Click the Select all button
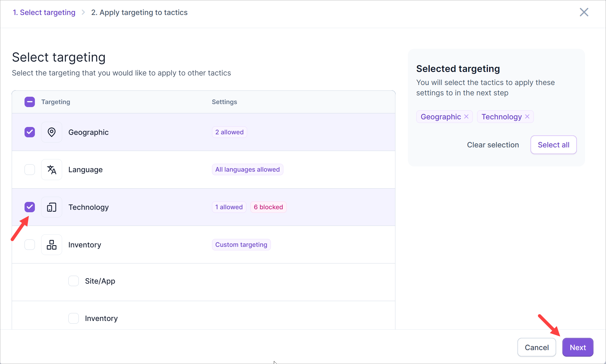606x364 pixels. (553, 145)
